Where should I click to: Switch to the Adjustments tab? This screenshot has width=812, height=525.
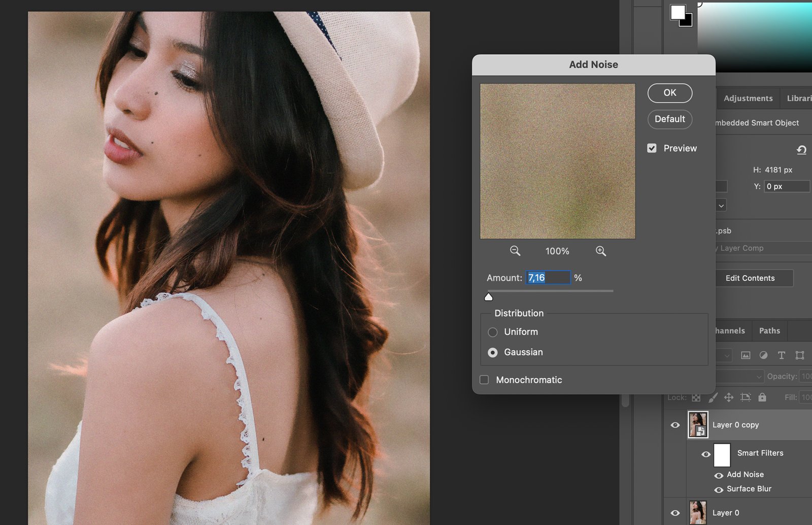[x=748, y=99]
